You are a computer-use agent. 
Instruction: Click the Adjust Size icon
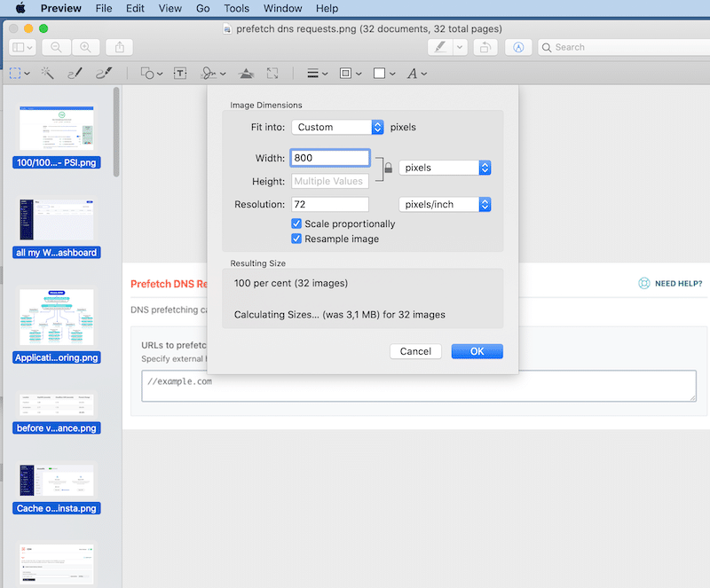point(272,73)
